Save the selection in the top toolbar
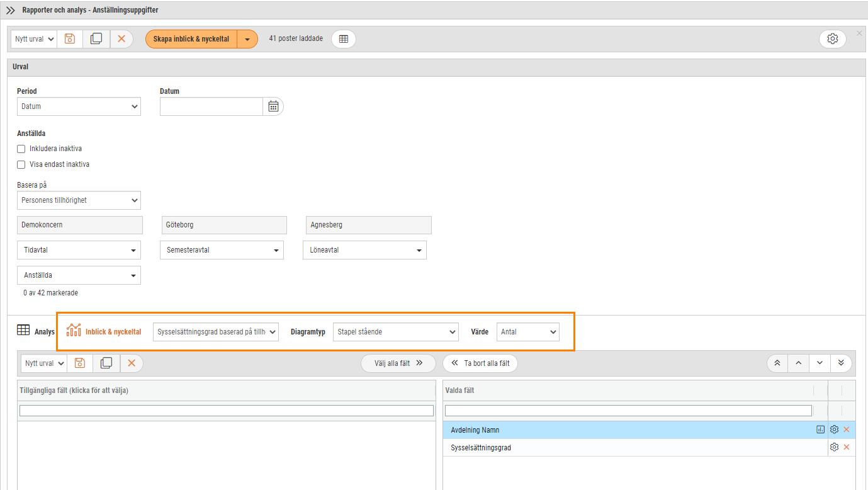The height and width of the screenshot is (490, 868). pyautogui.click(x=70, y=39)
